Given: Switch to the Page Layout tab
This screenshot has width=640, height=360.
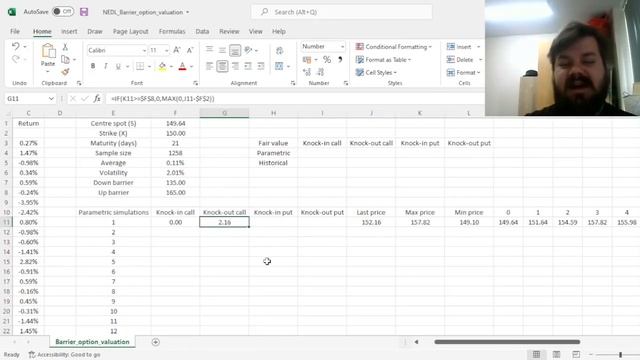Looking at the screenshot, I should [x=131, y=31].
